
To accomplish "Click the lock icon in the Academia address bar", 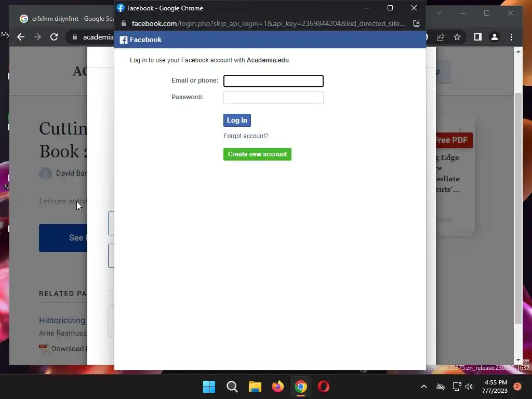I will (75, 37).
